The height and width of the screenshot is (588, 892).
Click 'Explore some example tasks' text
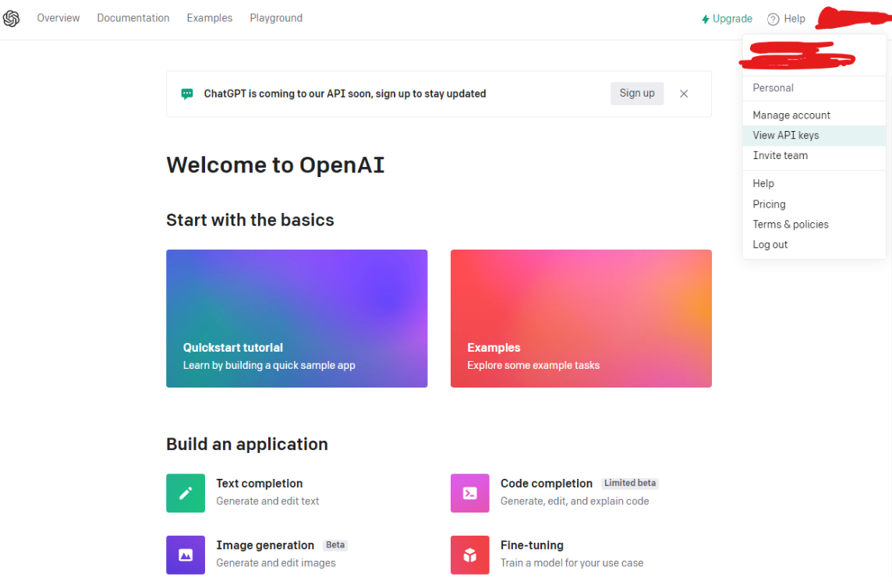coord(533,366)
